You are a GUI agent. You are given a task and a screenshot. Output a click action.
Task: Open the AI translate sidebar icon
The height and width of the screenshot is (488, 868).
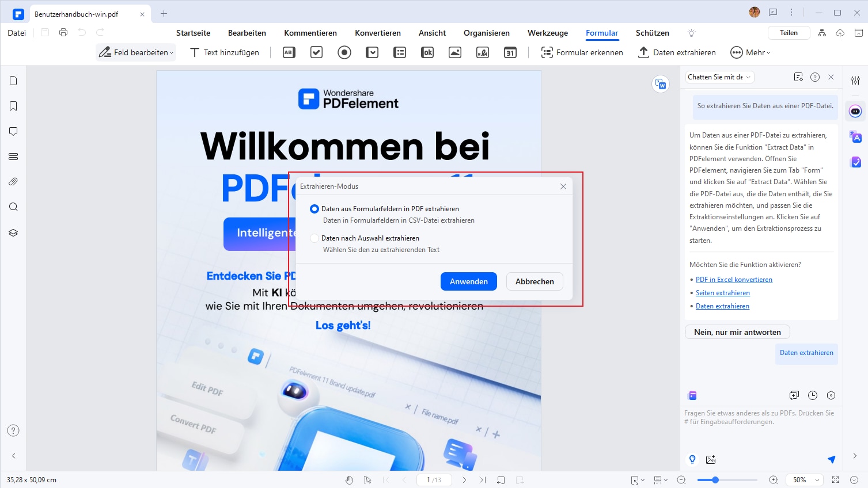(855, 137)
